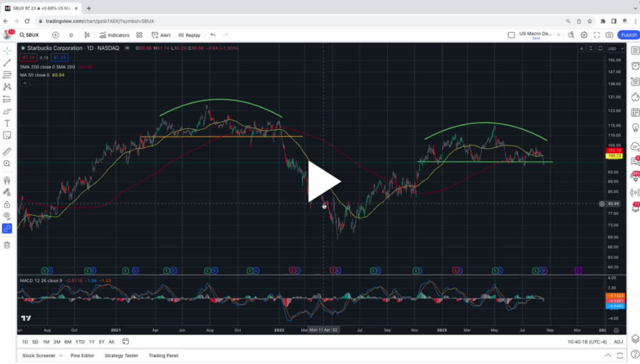The height and width of the screenshot is (364, 640).
Task: Click the red 97.10 sell price box
Action: (x=28, y=57)
